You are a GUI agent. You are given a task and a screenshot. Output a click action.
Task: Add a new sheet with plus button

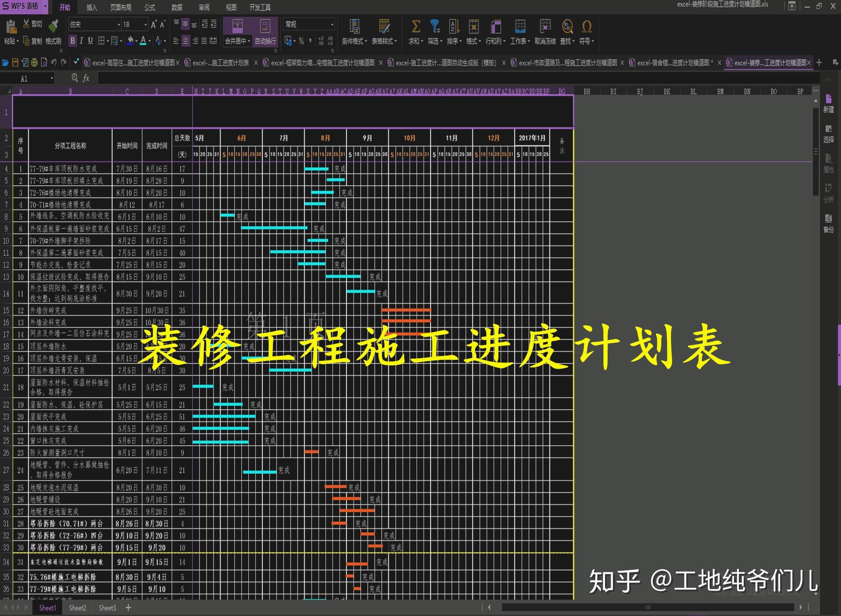click(x=129, y=608)
